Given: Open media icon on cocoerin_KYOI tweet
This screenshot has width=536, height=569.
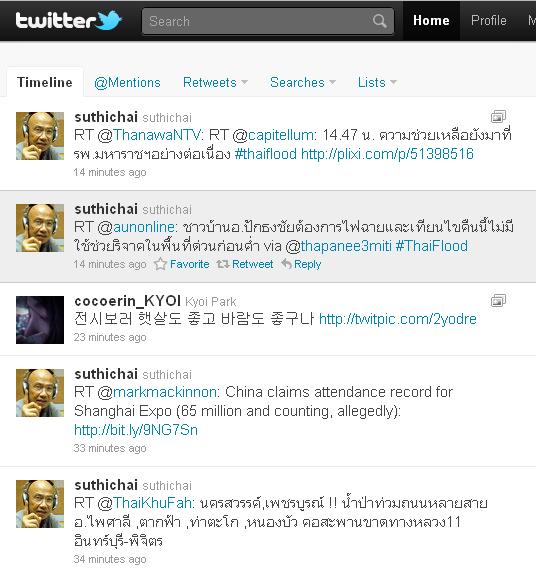Looking at the screenshot, I should [498, 300].
